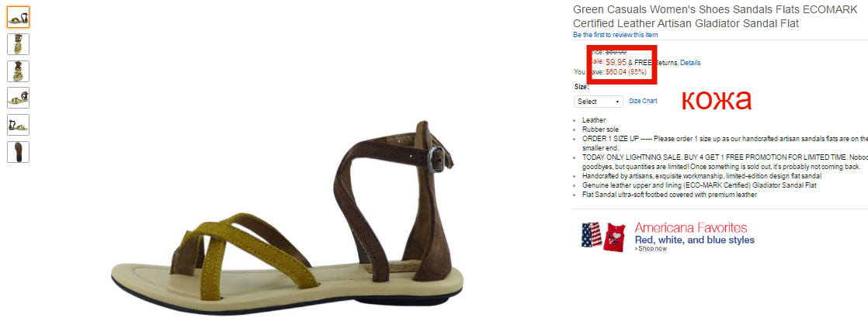Choose the reversed side-view sandal thumbnail
The width and height of the screenshot is (868, 318).
click(x=19, y=125)
